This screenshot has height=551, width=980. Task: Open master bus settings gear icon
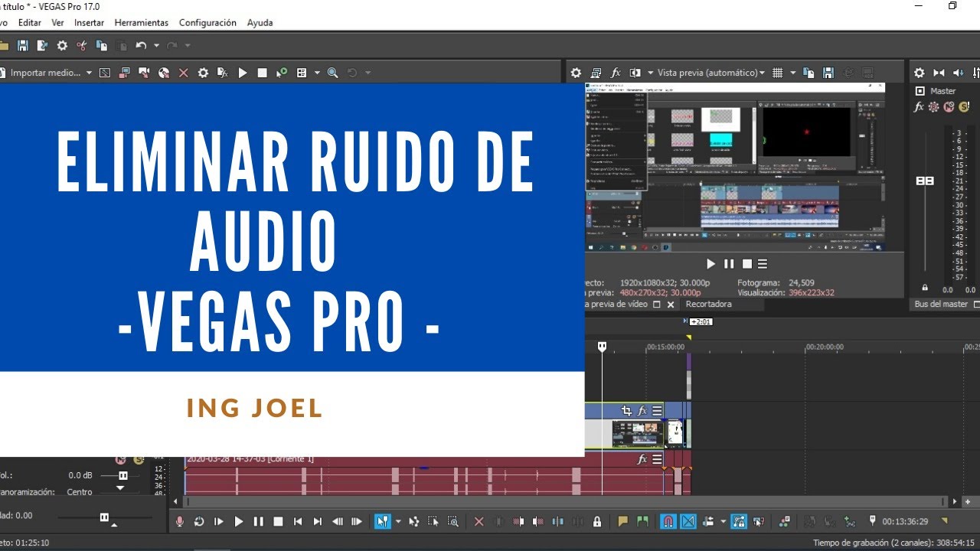[x=920, y=73]
